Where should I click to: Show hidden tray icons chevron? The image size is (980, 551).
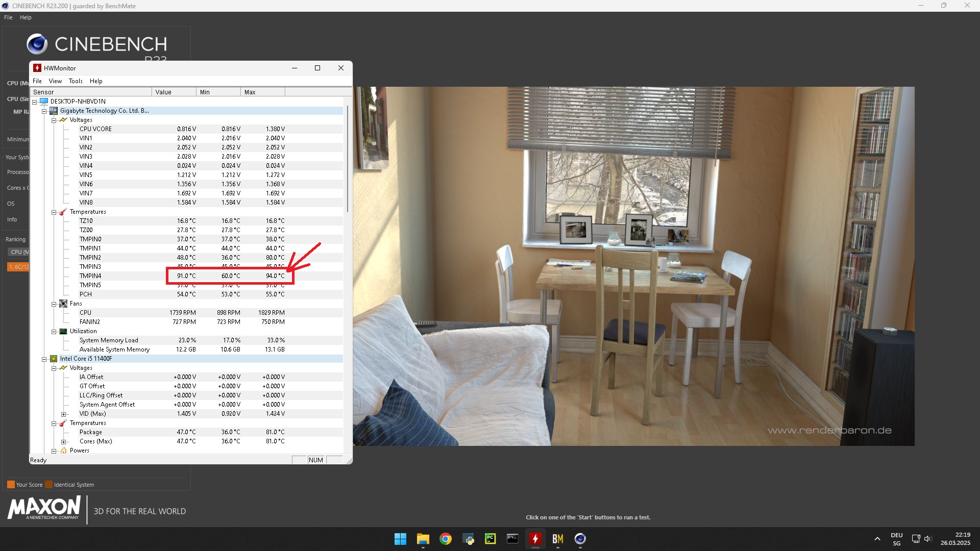pos(877,539)
